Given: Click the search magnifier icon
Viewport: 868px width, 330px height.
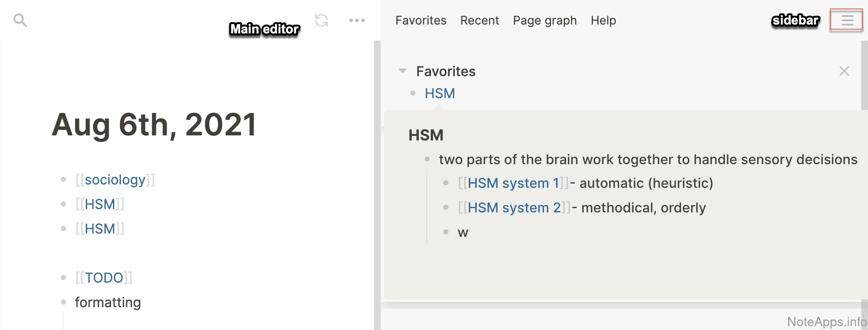Looking at the screenshot, I should click(20, 20).
